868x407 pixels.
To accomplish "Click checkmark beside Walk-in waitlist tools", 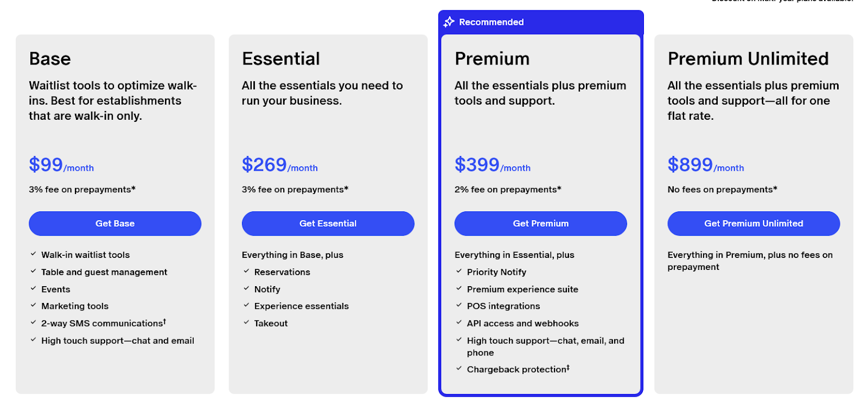I will coord(33,254).
